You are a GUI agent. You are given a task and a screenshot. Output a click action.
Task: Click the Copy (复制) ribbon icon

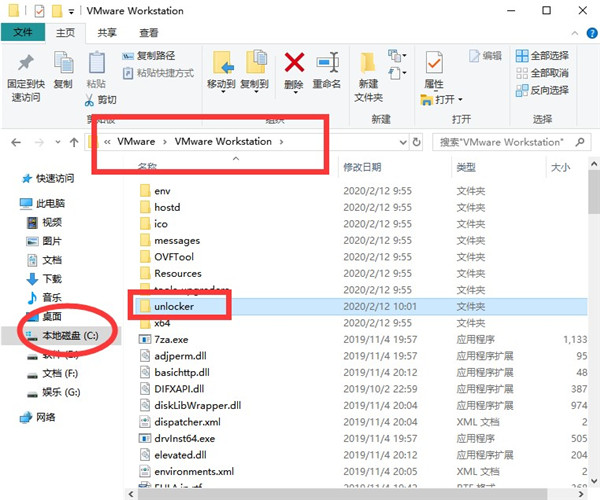(x=63, y=64)
